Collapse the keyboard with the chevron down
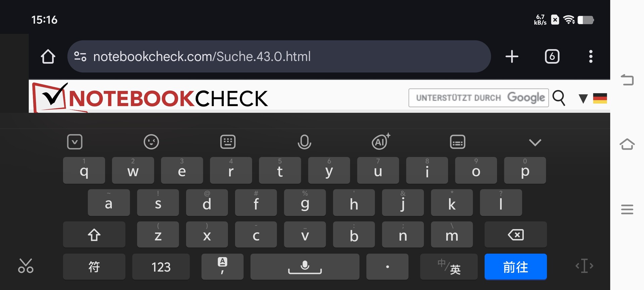The width and height of the screenshot is (644, 290). click(x=535, y=142)
